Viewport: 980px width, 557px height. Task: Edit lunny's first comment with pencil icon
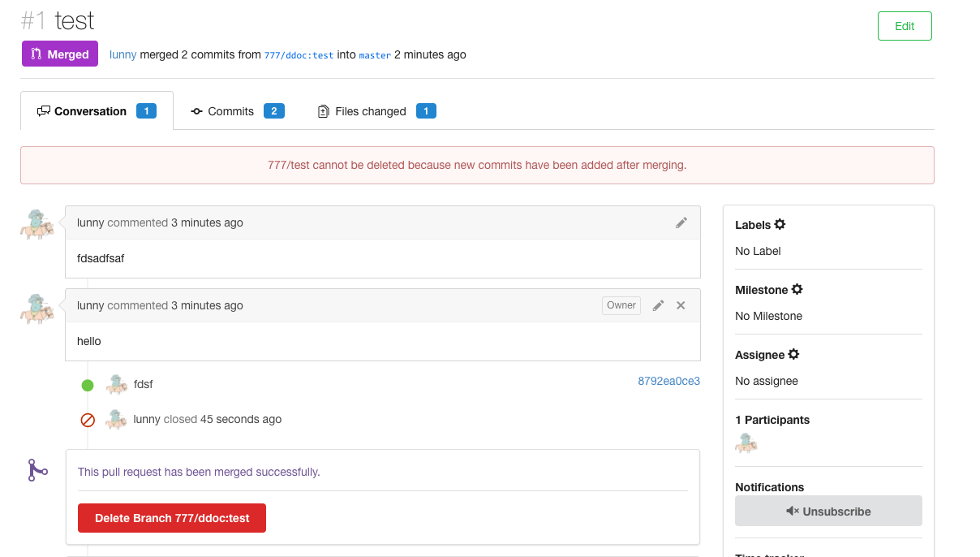pyautogui.click(x=681, y=222)
